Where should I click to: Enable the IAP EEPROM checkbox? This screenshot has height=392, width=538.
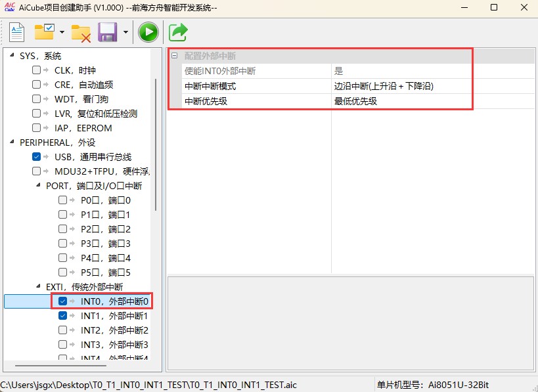pyautogui.click(x=36, y=127)
